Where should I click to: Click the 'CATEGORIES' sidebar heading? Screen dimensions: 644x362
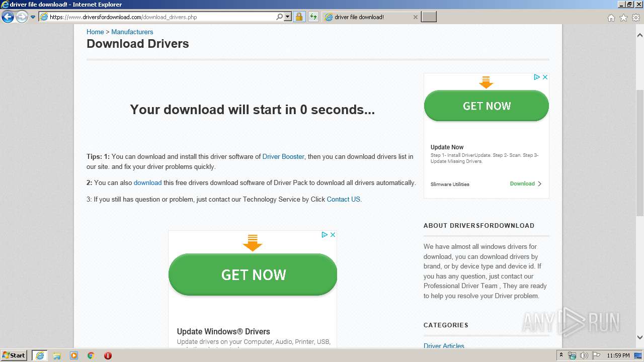click(446, 325)
